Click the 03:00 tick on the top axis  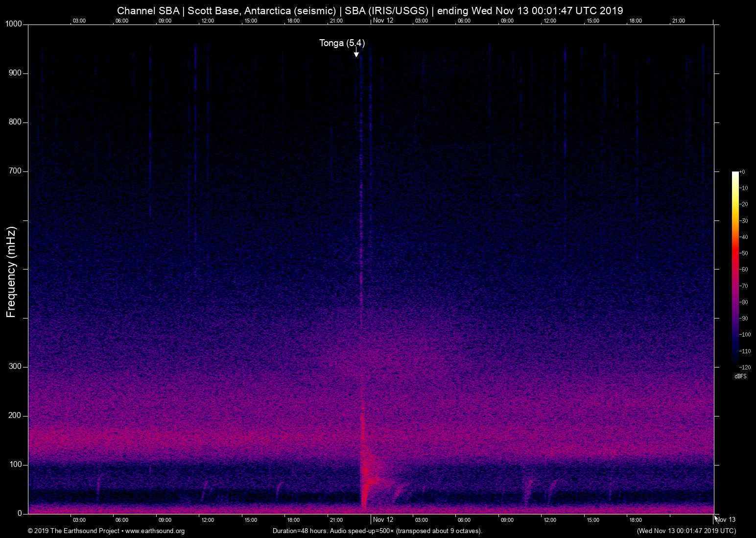point(79,21)
